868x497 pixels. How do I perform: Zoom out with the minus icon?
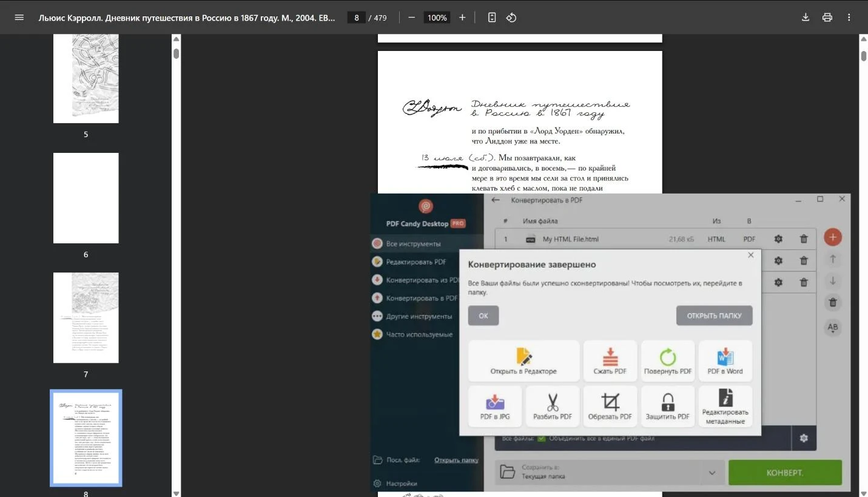[412, 18]
